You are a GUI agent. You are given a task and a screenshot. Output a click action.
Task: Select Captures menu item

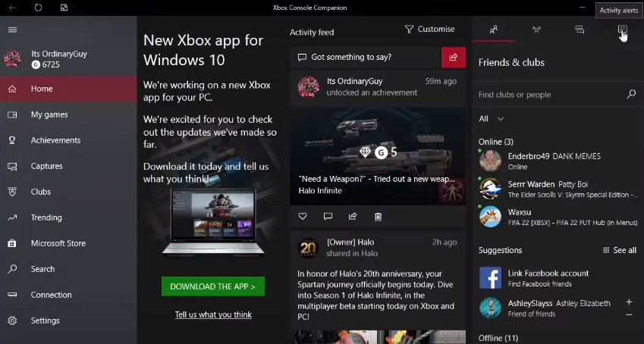click(68, 166)
